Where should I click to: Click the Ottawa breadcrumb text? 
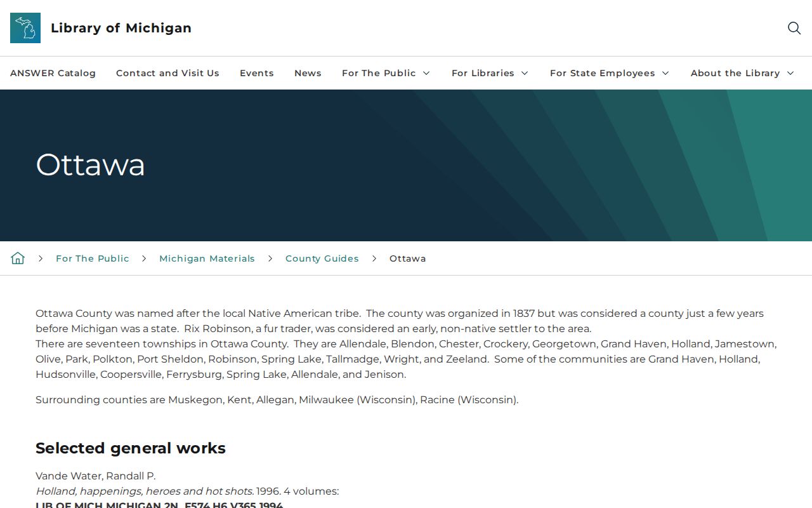[407, 258]
